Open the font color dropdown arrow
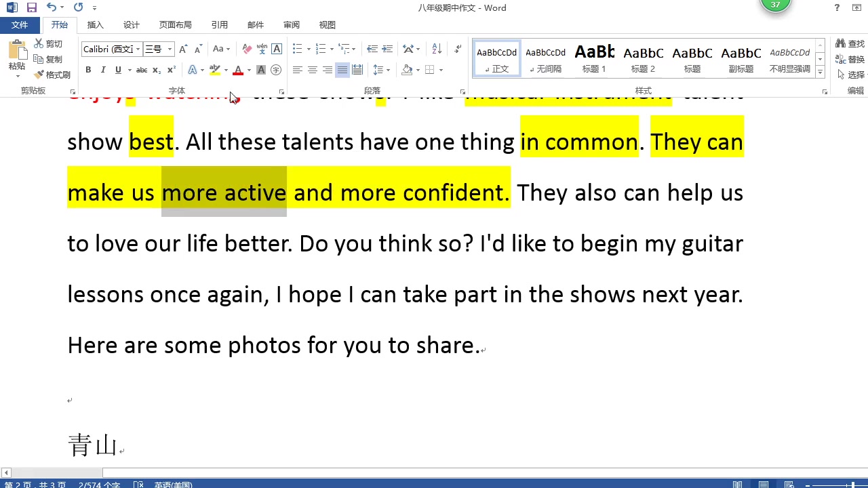This screenshot has width=868, height=488. pos(249,70)
